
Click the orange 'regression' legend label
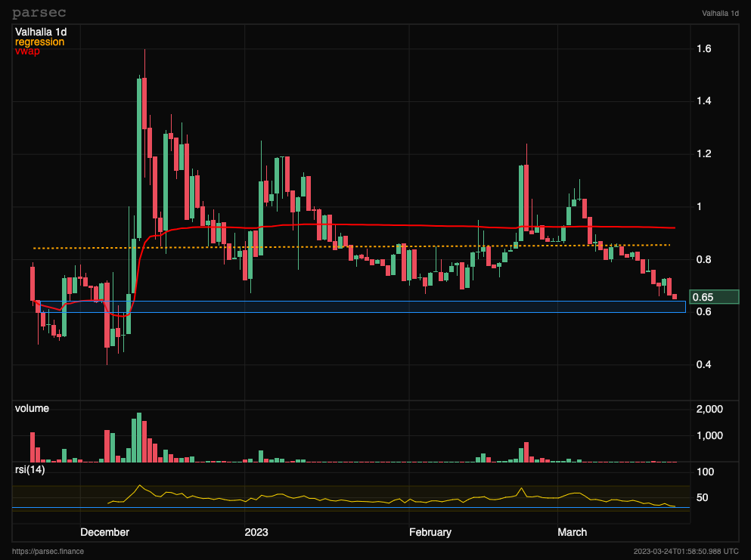39,42
